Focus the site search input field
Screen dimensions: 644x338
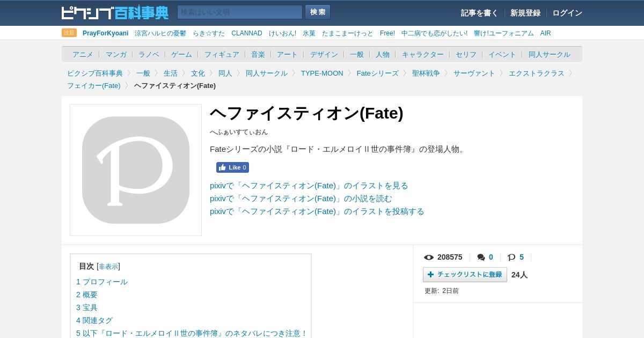240,12
